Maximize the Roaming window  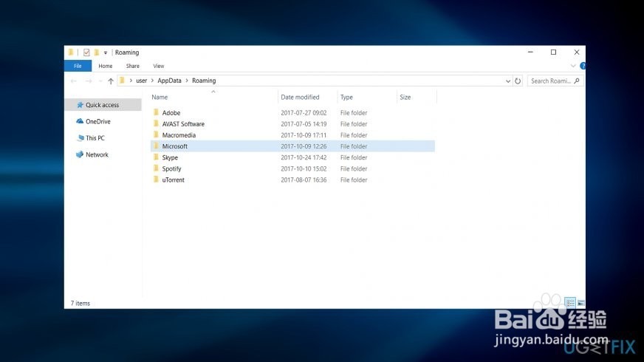pyautogui.click(x=554, y=52)
